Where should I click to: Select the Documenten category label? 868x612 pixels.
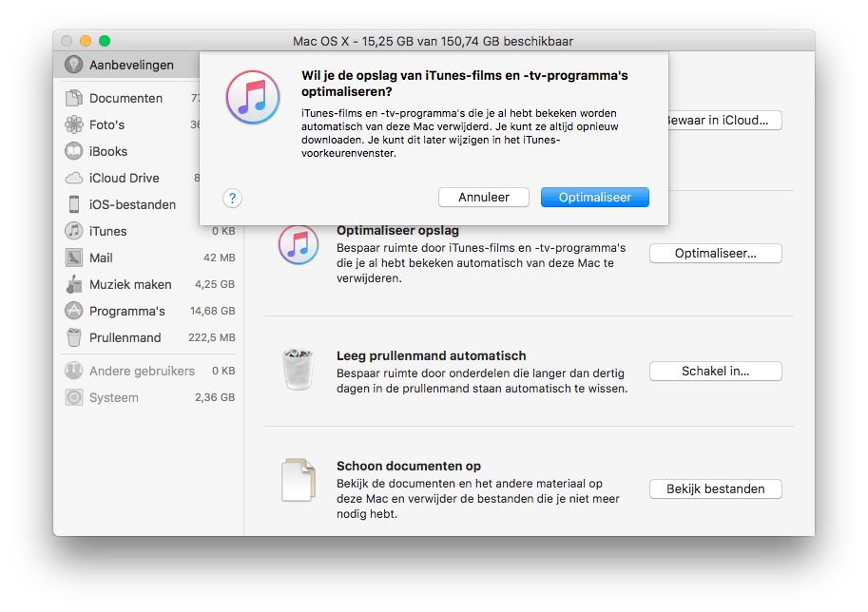pos(126,99)
